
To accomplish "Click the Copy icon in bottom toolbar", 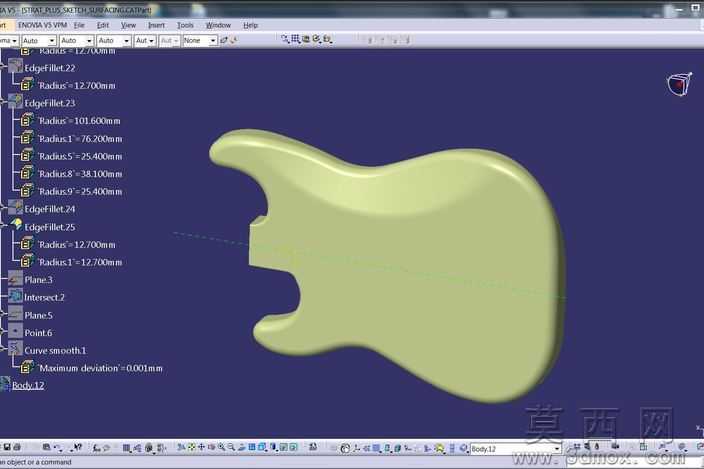I will tap(46, 447).
